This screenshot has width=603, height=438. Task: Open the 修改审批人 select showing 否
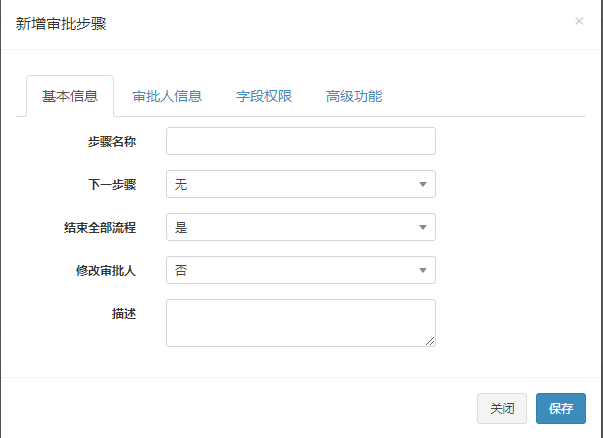(x=300, y=270)
